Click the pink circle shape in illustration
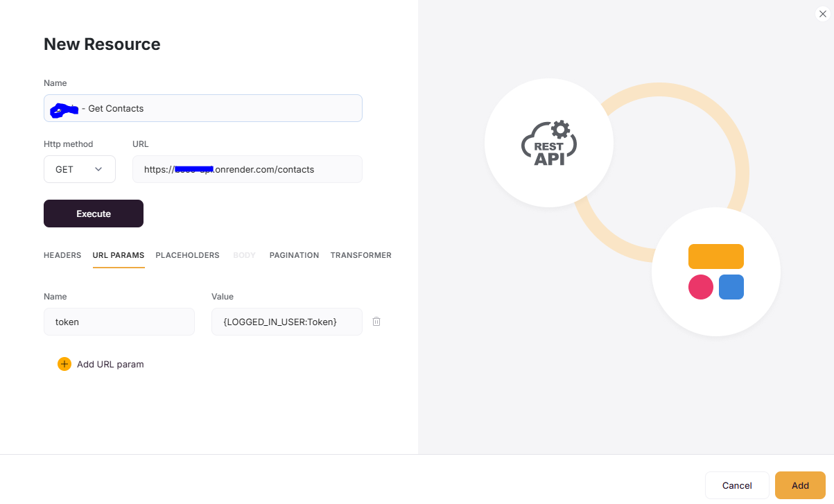Viewport: 834px width, 504px height. 701,287
